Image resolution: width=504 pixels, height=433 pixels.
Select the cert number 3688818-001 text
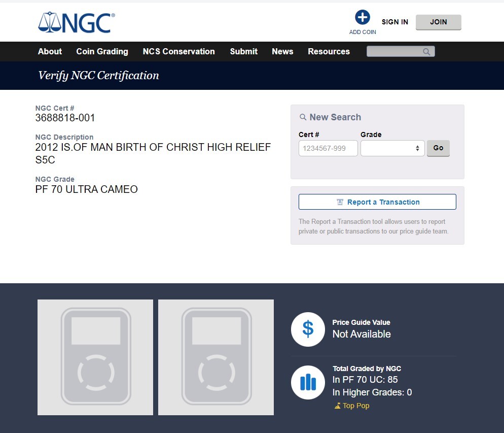[x=65, y=118]
